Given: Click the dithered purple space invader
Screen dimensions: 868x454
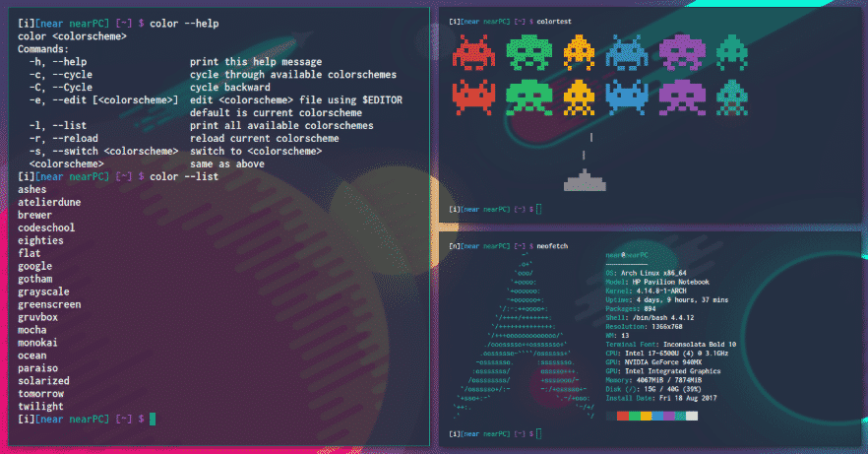Looking at the screenshot, I should 682,52.
